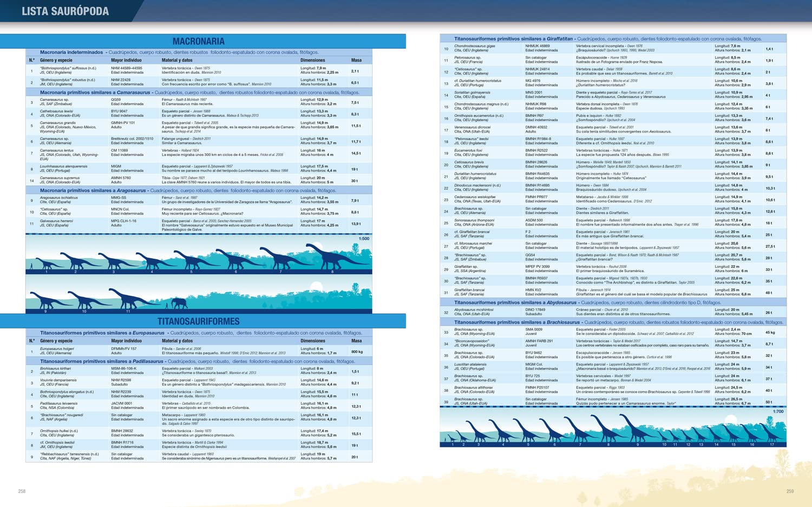Viewport: 812px width, 507px height.
Task: Select the species name 'Aragosaurus ischiaticus'
Action: [x=59, y=198]
